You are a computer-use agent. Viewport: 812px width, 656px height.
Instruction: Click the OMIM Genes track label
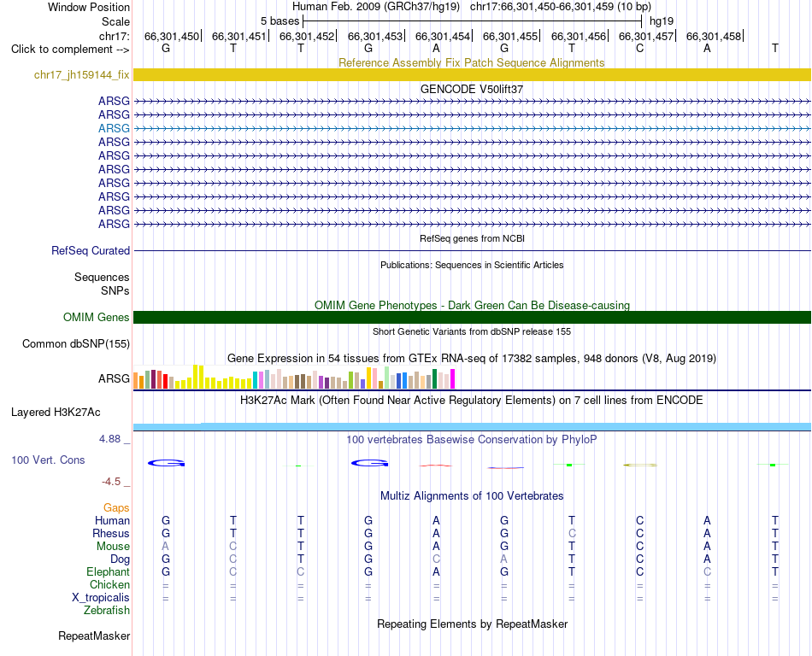[96, 317]
